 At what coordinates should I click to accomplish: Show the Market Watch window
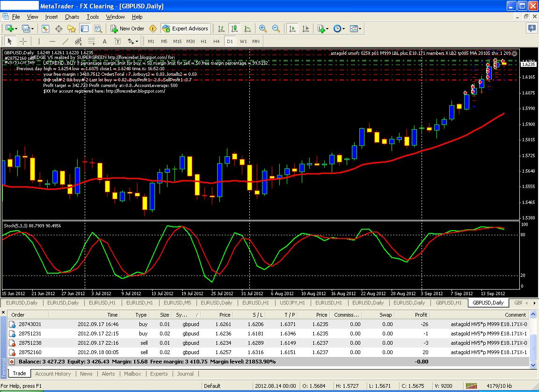tap(45, 29)
